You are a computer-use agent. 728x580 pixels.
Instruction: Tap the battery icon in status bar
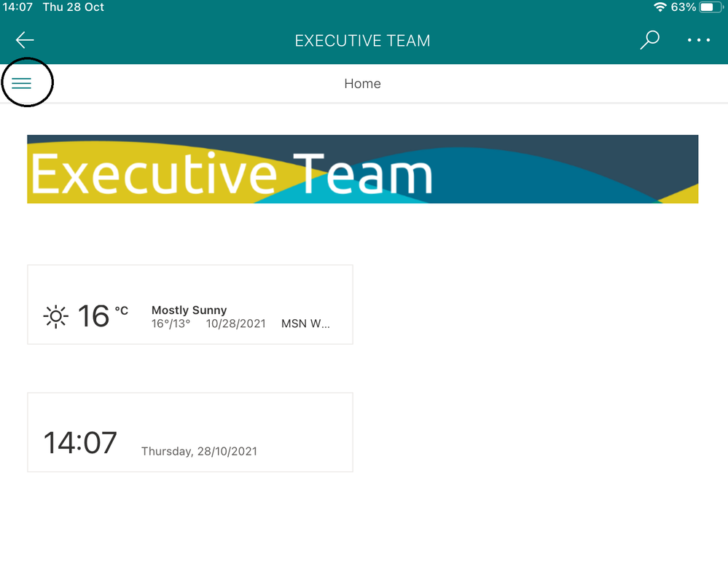(x=711, y=7)
